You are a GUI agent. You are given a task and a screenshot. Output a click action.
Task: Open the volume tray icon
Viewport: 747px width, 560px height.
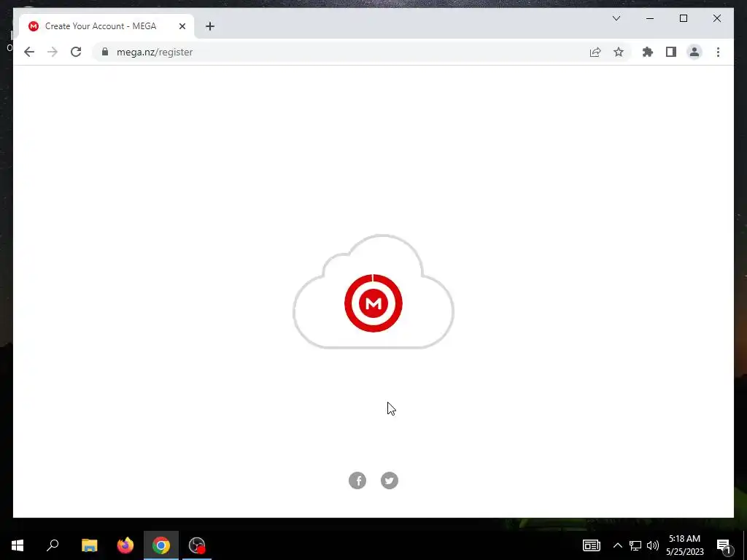653,545
